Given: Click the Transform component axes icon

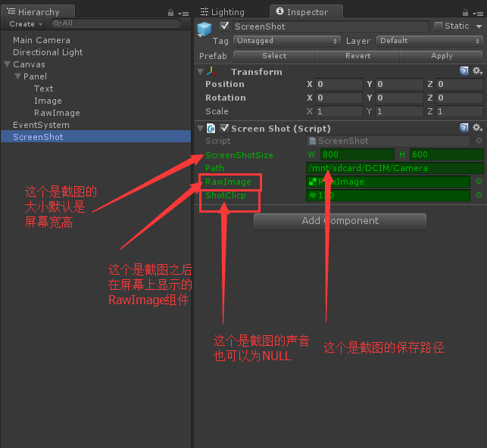Looking at the screenshot, I should pos(211,72).
